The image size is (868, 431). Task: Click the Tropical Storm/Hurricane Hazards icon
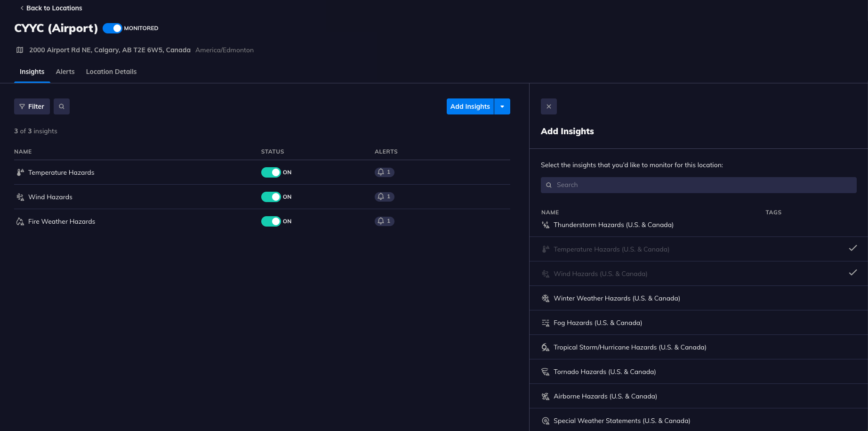[546, 348]
